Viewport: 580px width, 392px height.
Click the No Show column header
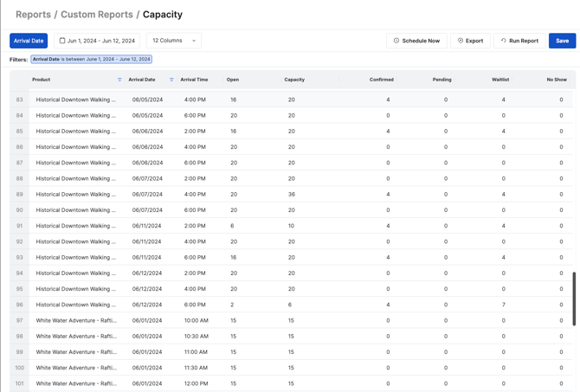[557, 80]
